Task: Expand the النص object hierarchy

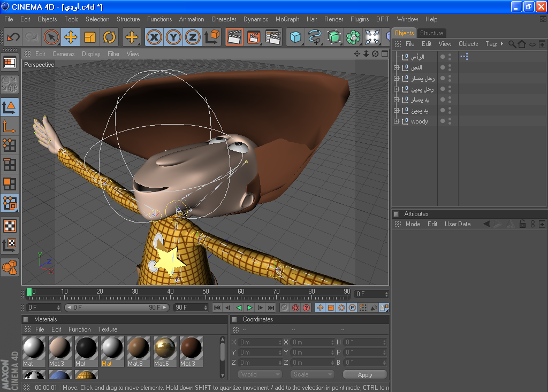Action: [397, 67]
